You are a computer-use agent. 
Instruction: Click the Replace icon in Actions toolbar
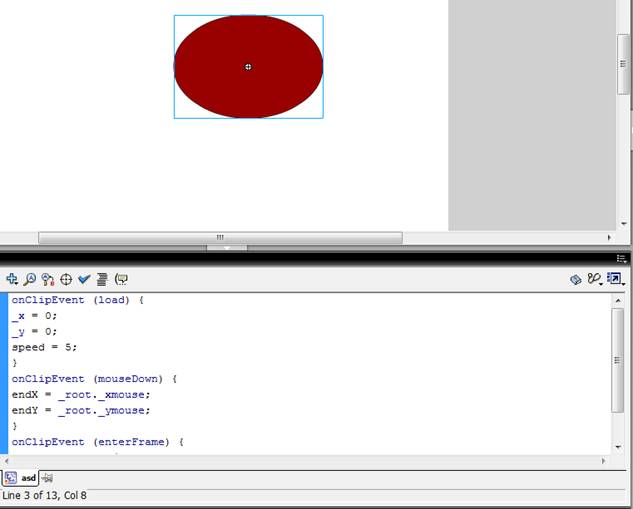click(x=48, y=279)
